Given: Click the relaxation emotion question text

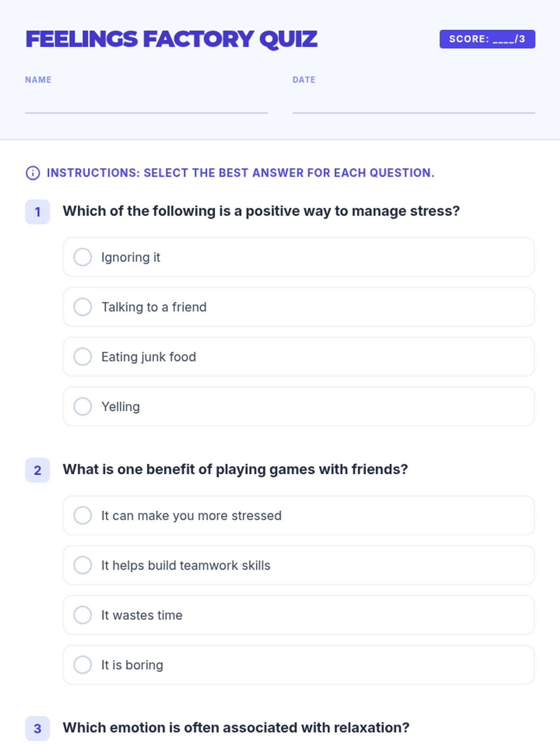Looking at the screenshot, I should tap(236, 727).
